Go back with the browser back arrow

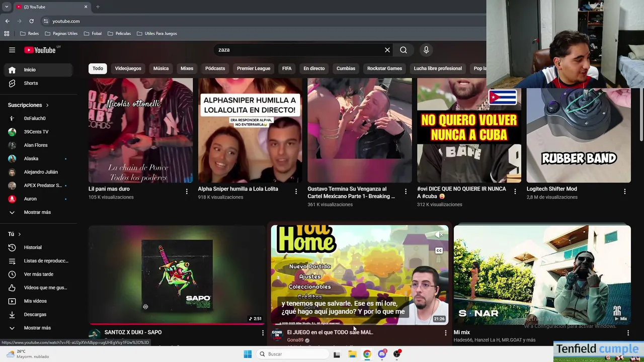7,21
